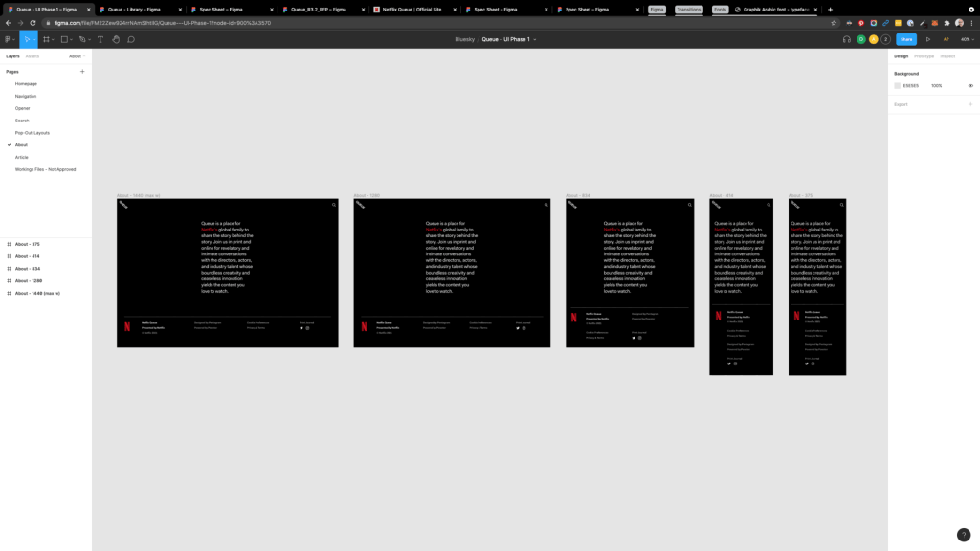Expand the About page selector dropdown
980x551 pixels.
coord(77,56)
